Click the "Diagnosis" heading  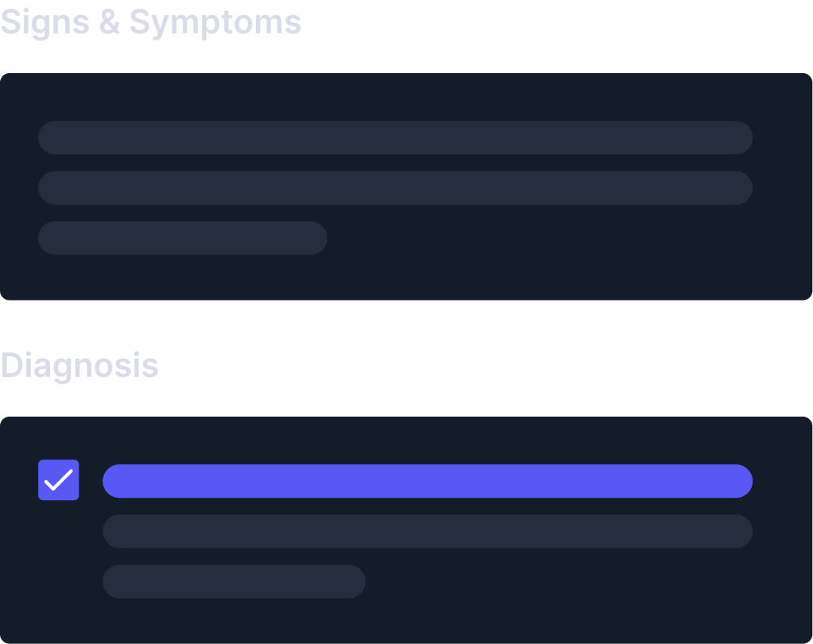tap(79, 366)
